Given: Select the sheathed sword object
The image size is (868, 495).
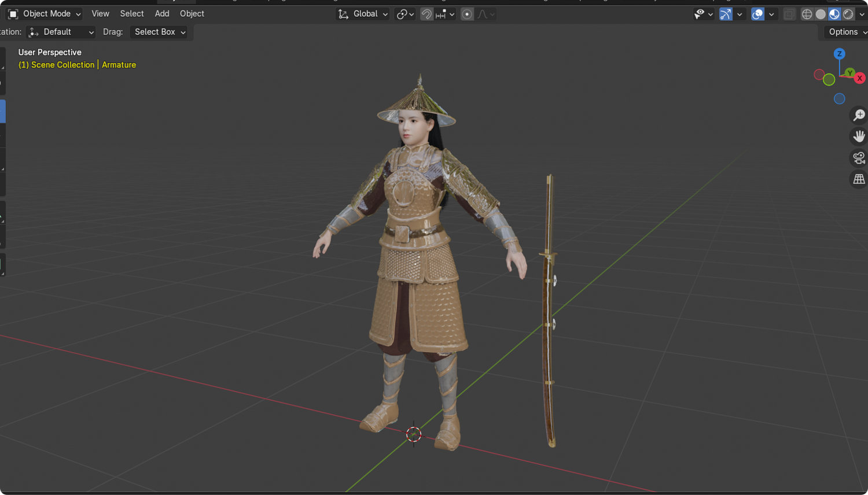Looking at the screenshot, I should pyautogui.click(x=549, y=312).
